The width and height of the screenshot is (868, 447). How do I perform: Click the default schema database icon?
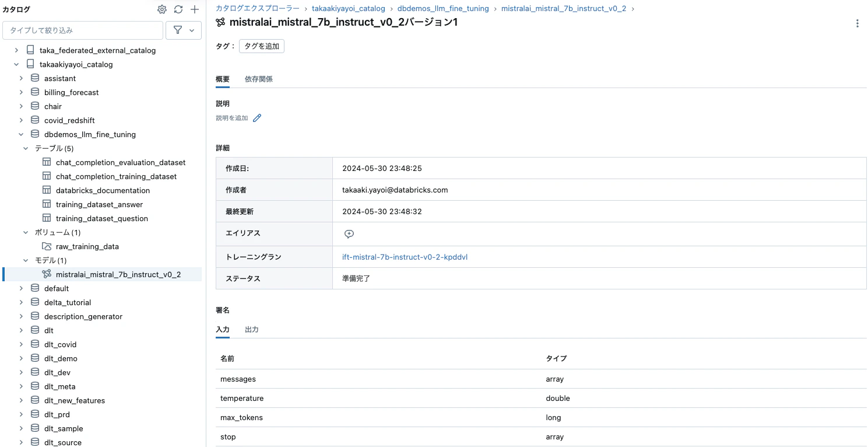click(x=35, y=288)
